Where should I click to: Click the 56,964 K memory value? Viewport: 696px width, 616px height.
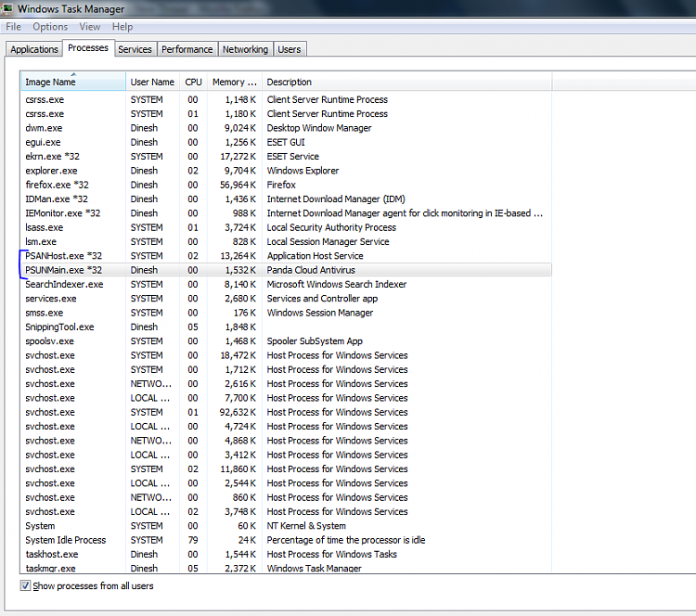pyautogui.click(x=238, y=185)
